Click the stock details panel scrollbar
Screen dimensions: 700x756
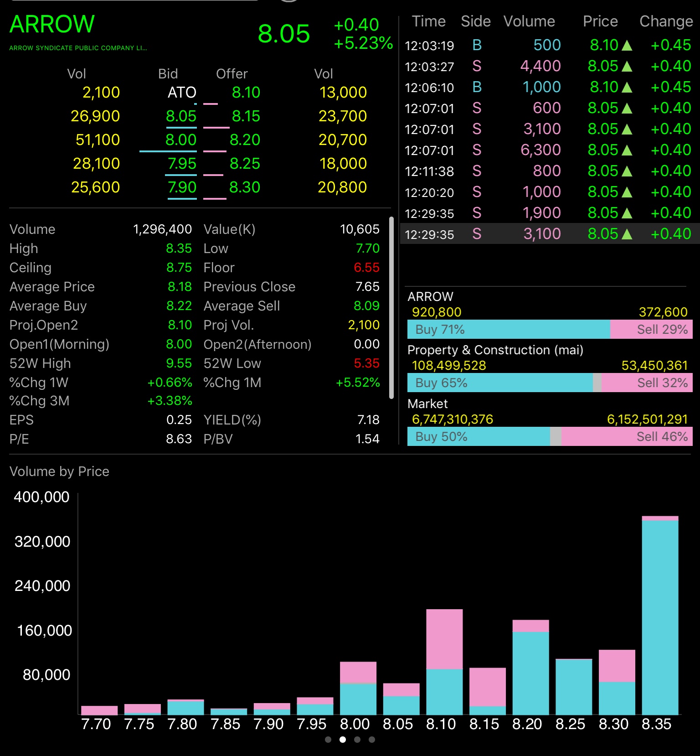coord(391,308)
